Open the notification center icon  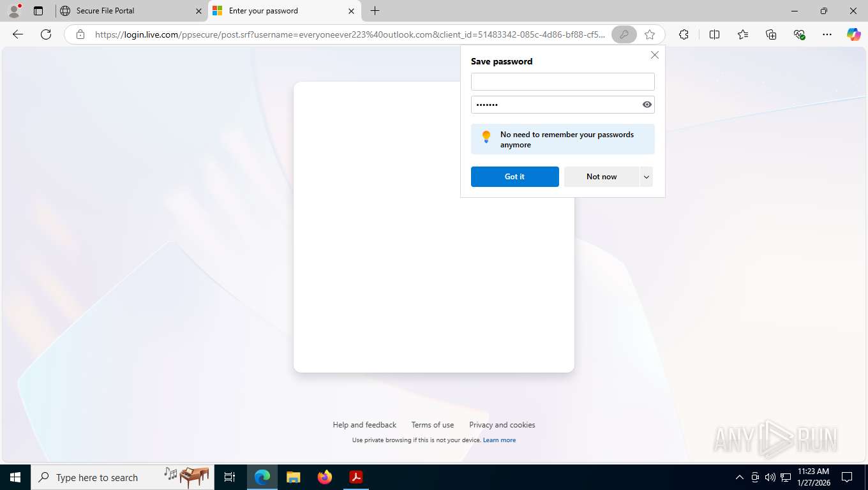click(847, 477)
